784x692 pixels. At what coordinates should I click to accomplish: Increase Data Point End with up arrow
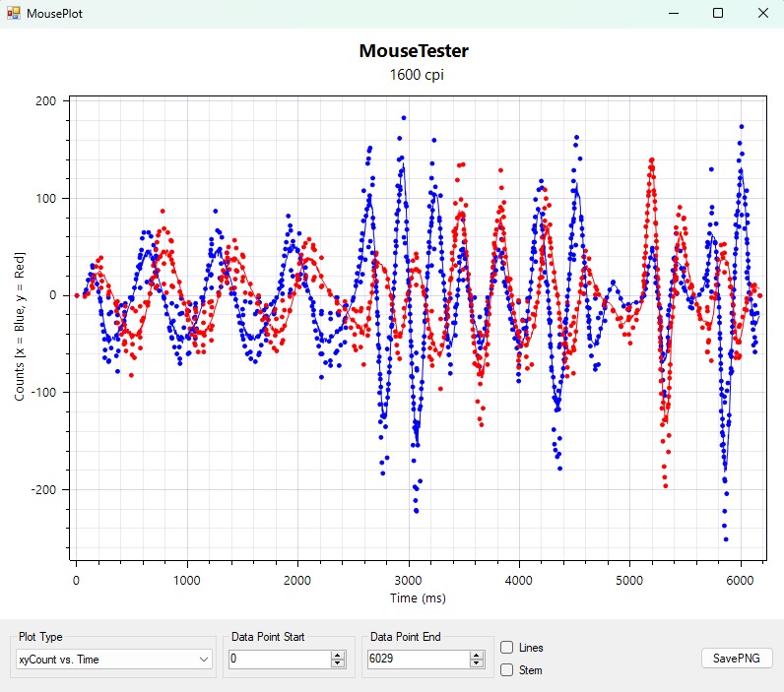[477, 655]
